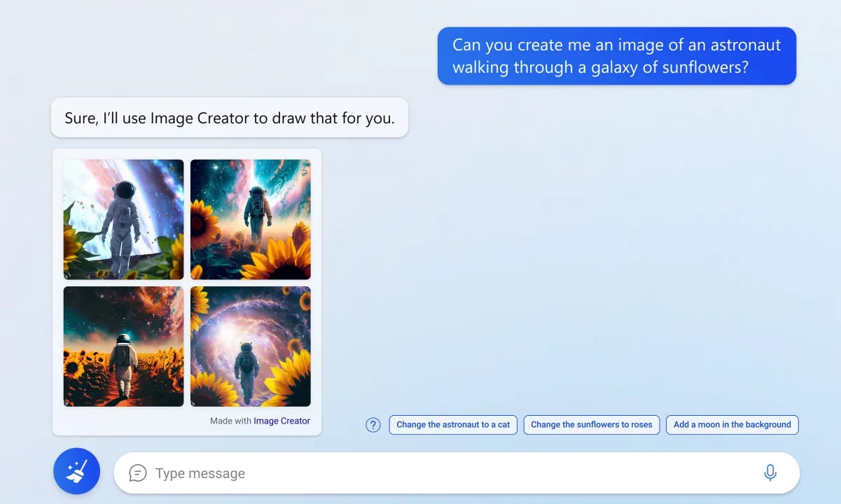Click the user message about astronaut and sunflowers
This screenshot has height=504, width=841.
[x=617, y=56]
